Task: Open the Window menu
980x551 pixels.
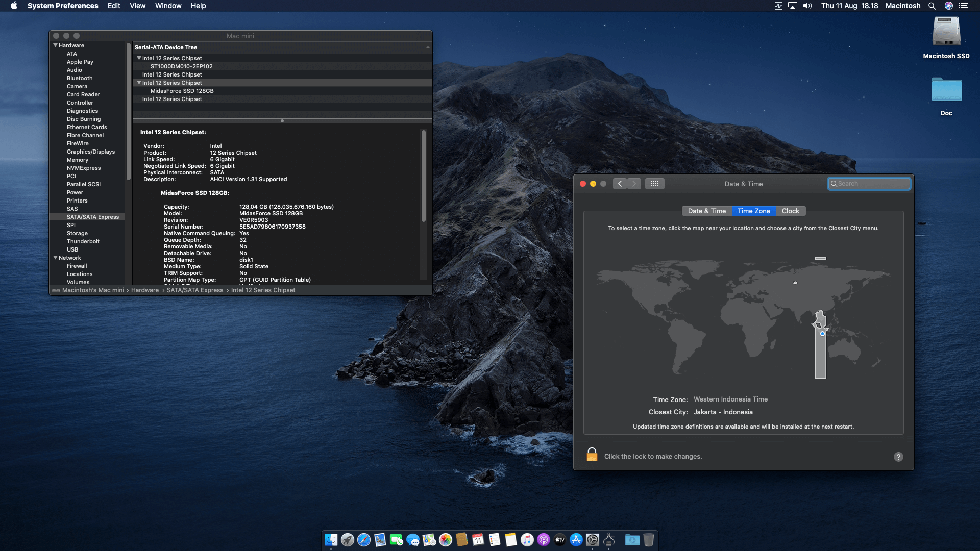Action: pyautogui.click(x=168, y=6)
